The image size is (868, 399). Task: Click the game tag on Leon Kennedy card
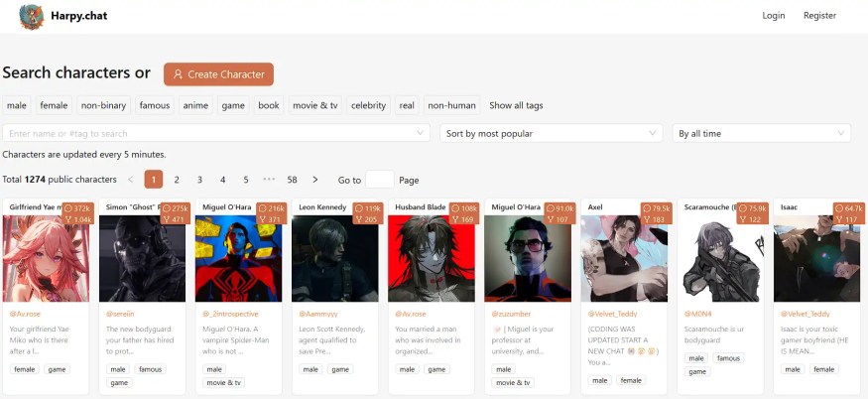340,369
